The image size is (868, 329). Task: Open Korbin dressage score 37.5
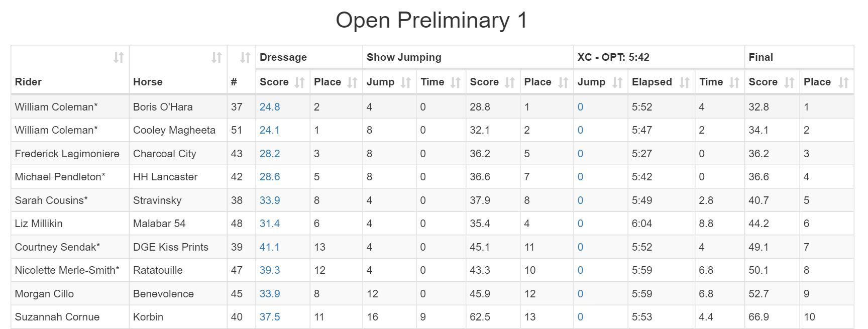[x=270, y=317]
